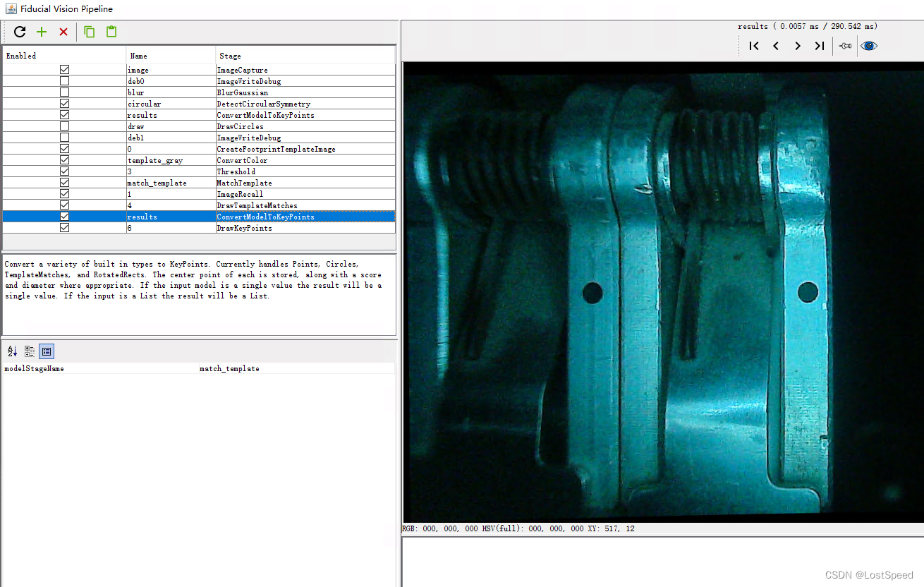
Task: Switch to the categorized properties view icon
Action: [x=30, y=351]
